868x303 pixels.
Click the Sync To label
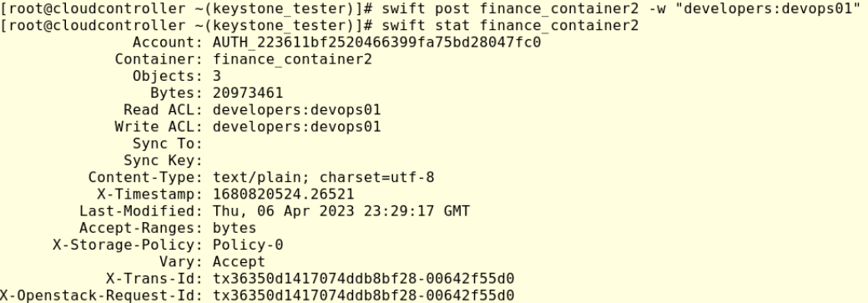(x=168, y=144)
